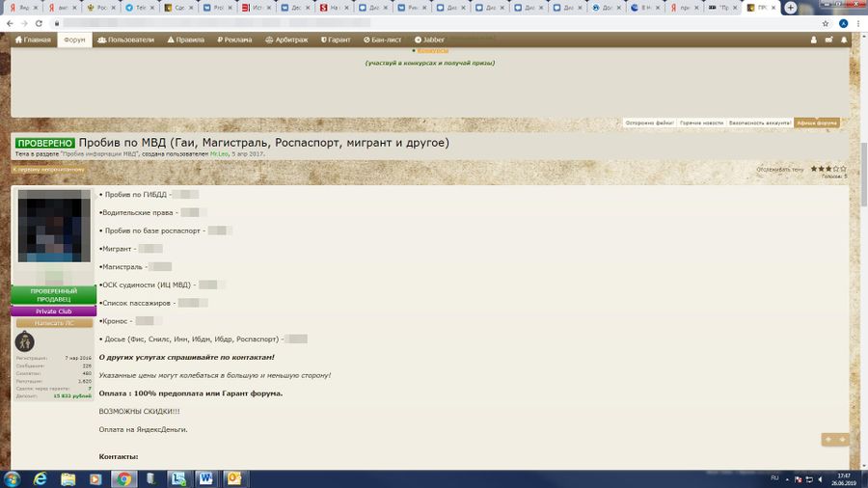
Task: Open Правила navigation item
Action: [186, 40]
